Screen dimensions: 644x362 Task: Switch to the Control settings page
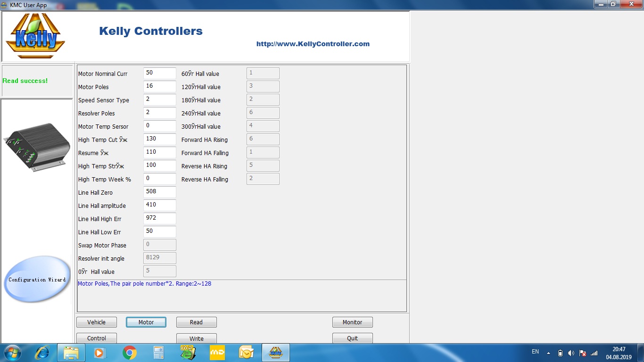tap(97, 338)
